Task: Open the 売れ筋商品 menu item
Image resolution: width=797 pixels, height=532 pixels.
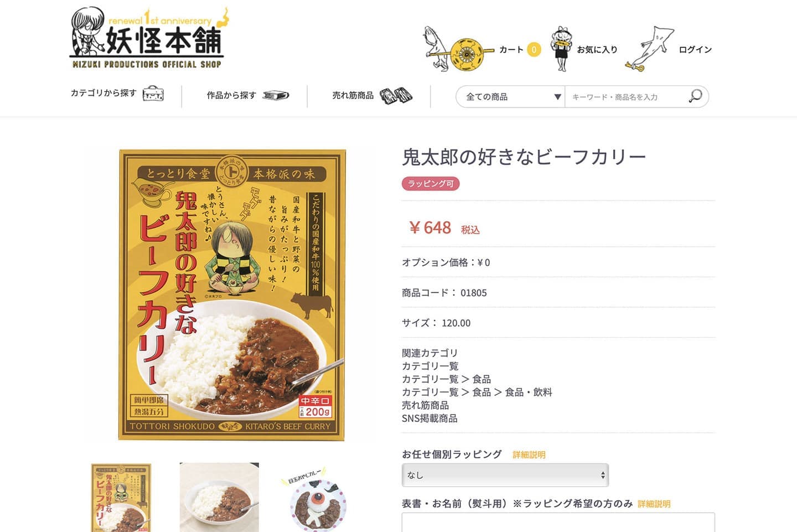Action: (x=353, y=95)
